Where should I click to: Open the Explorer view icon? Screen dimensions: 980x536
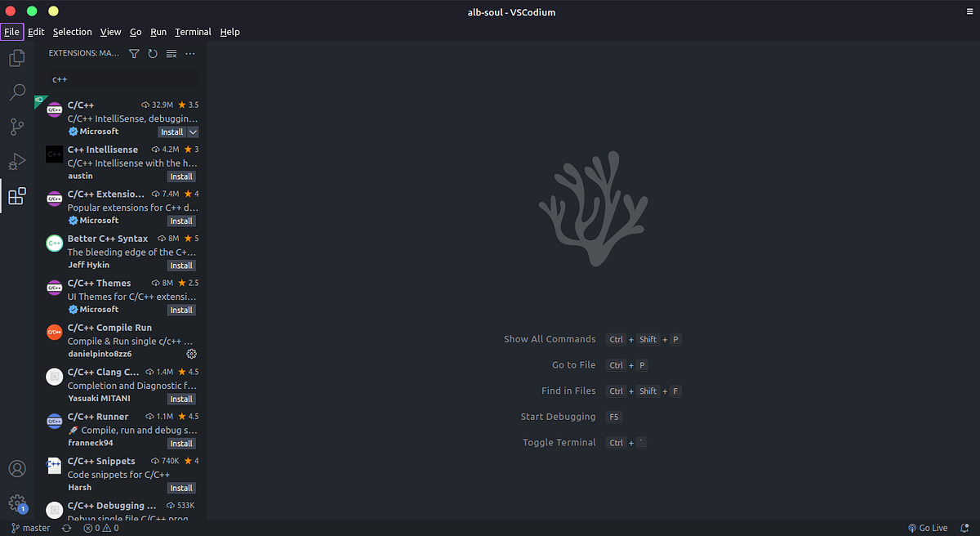click(17, 58)
